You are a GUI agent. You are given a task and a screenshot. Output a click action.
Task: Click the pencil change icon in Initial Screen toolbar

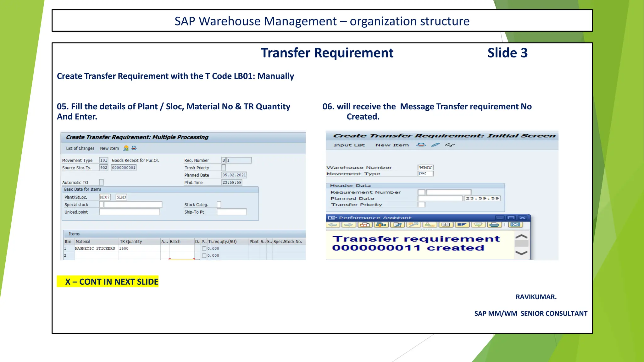coord(436,145)
